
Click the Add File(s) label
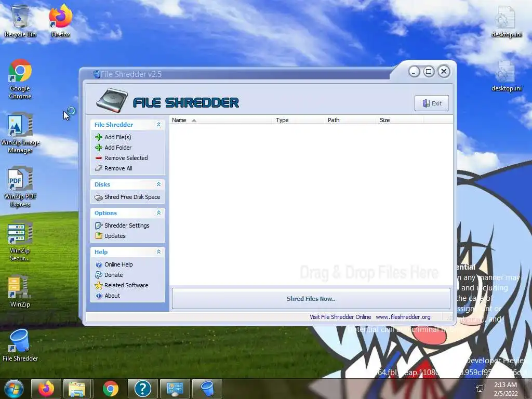(118, 137)
